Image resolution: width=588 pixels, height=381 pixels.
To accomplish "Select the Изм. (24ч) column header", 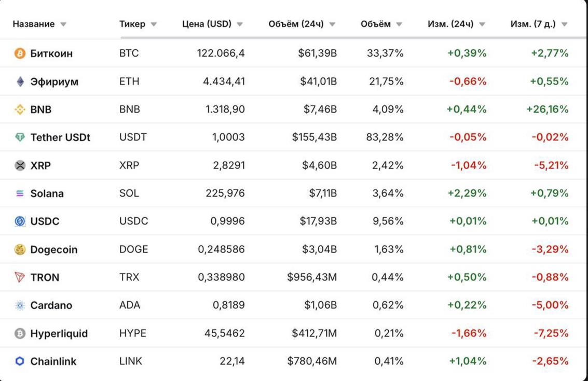I will [x=450, y=24].
